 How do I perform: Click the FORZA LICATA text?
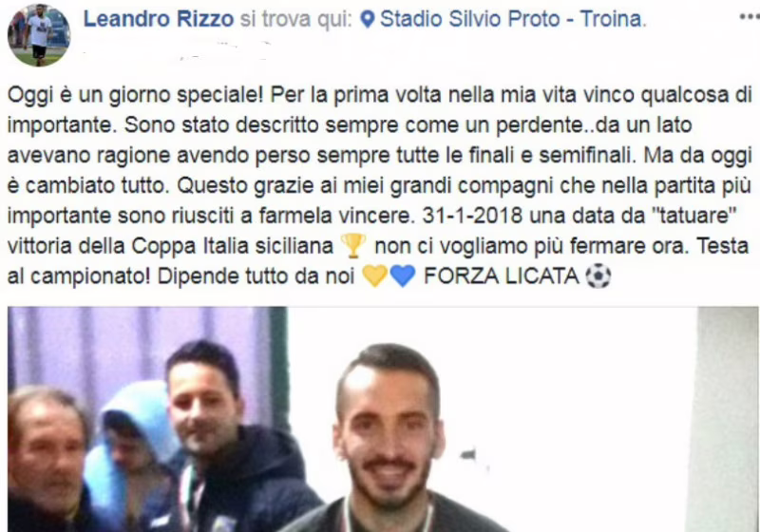502,276
